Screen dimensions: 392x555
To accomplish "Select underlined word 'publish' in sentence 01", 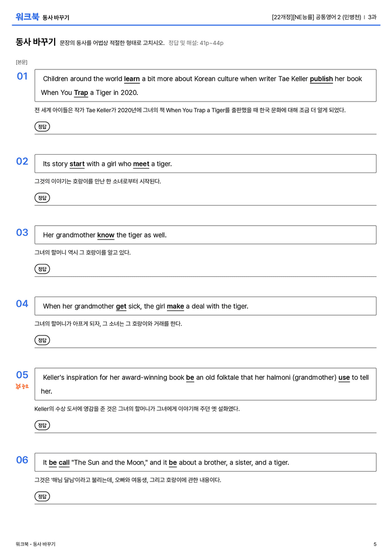I will 321,79.
